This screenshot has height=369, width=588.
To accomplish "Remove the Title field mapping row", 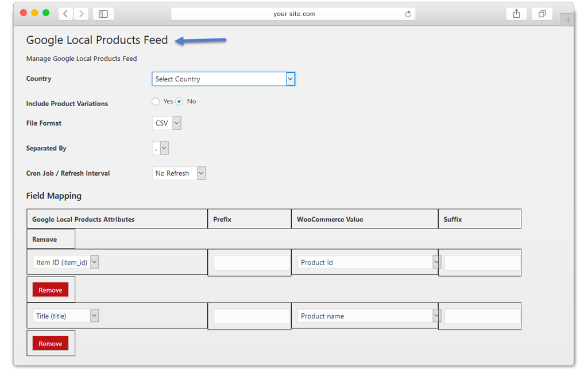I will coord(51,343).
